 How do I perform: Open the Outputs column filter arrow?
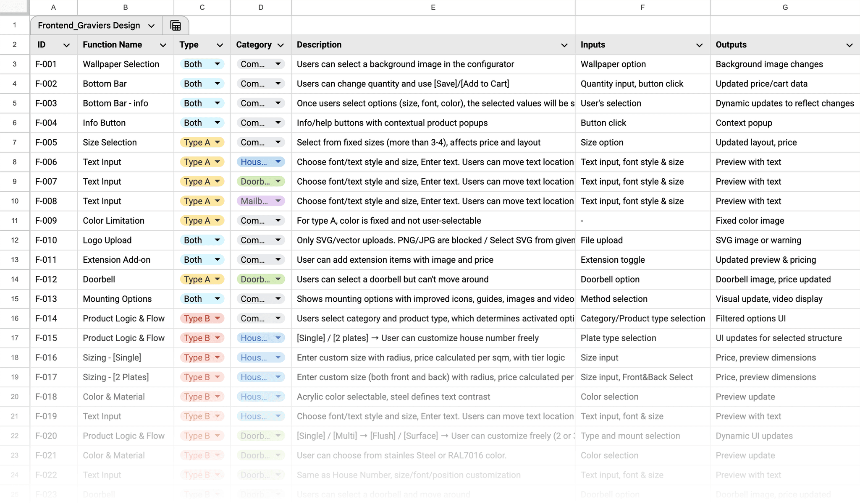[x=849, y=45]
